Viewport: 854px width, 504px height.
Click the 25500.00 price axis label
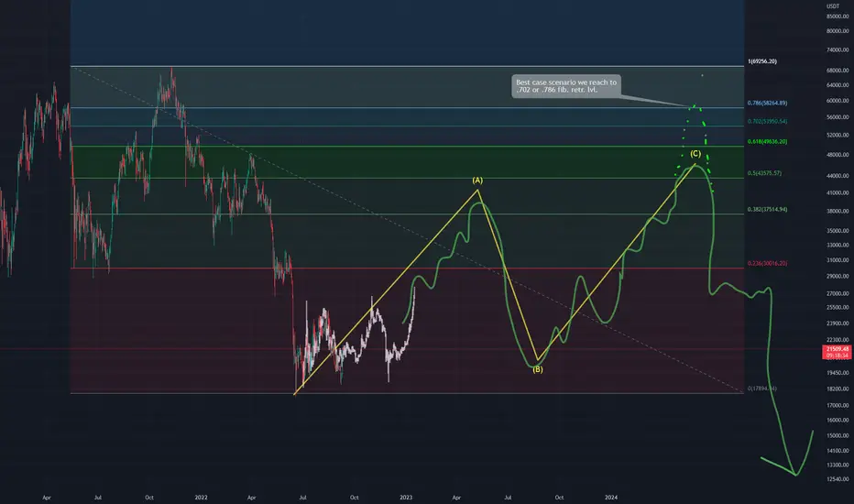point(838,307)
